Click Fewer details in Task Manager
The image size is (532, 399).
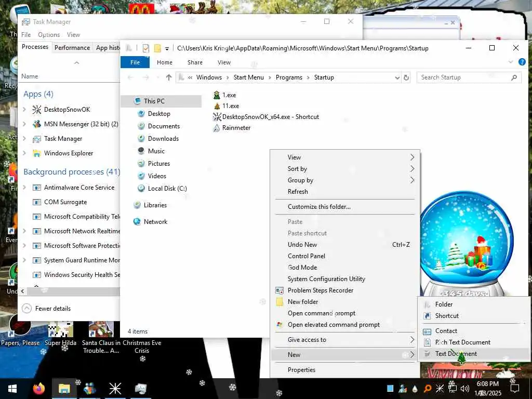coord(46,309)
